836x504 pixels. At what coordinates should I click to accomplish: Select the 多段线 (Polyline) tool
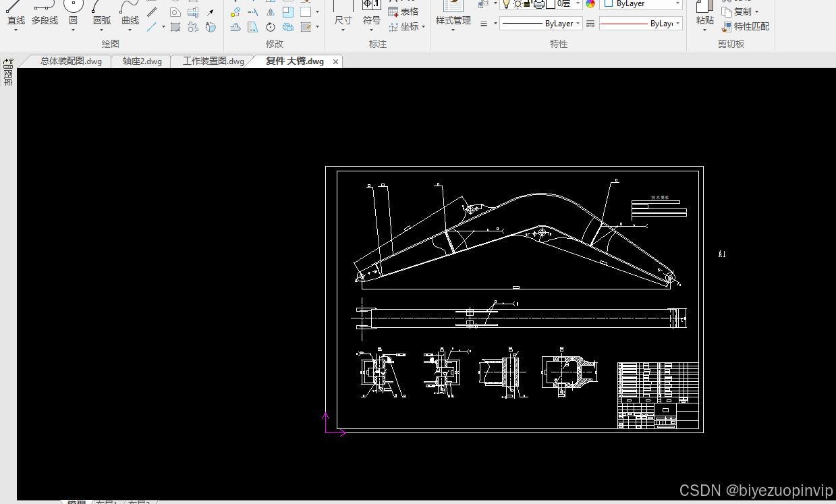(45, 13)
